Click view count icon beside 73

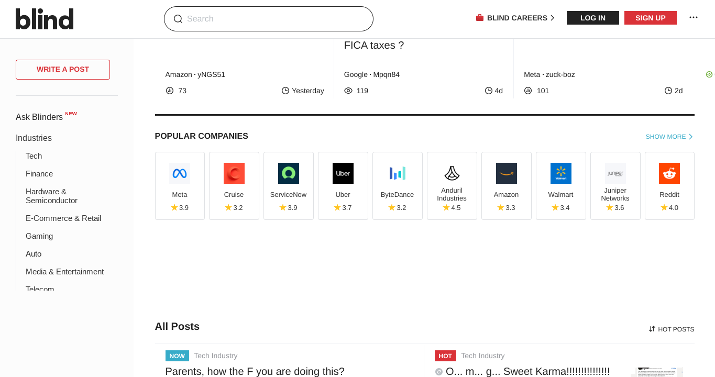(x=170, y=91)
